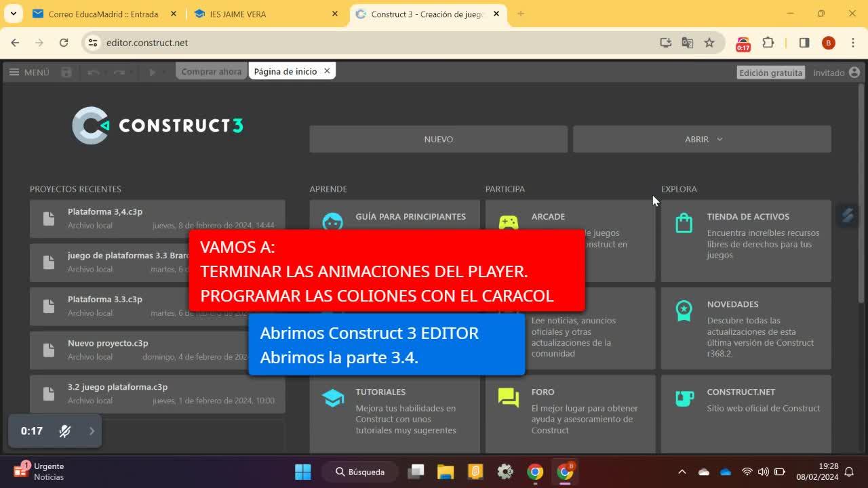
Task: Close the IES JAIME VERA tab
Action: (x=334, y=14)
